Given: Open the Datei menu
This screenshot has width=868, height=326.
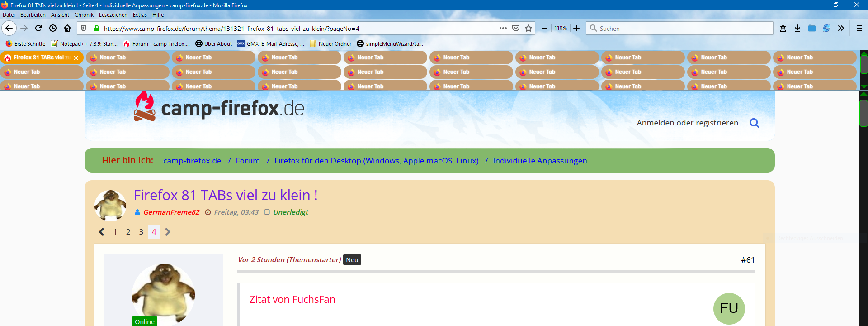Looking at the screenshot, I should (9, 15).
